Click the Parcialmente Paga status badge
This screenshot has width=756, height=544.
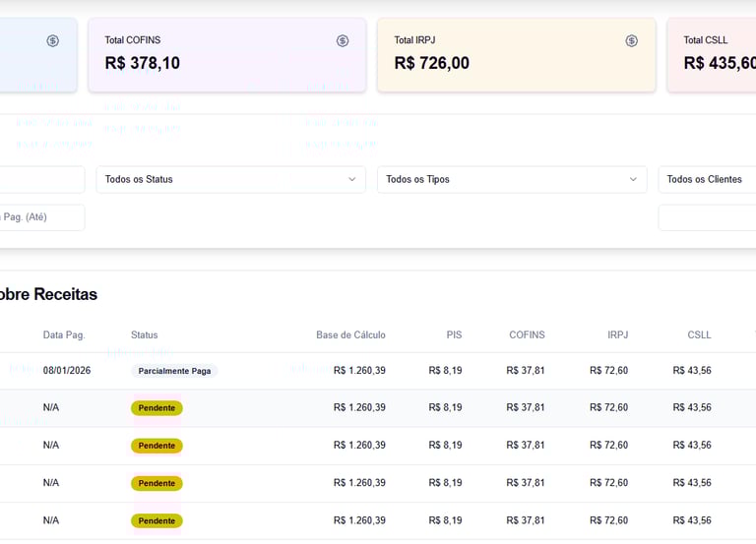(174, 371)
